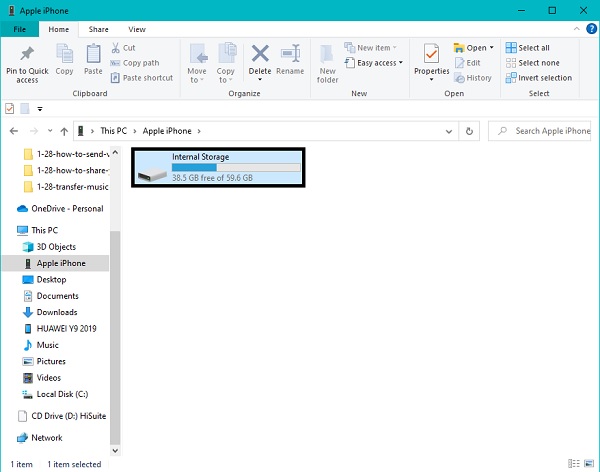Open the New item dropdown
Viewport: 600px width, 472px height.
click(370, 48)
